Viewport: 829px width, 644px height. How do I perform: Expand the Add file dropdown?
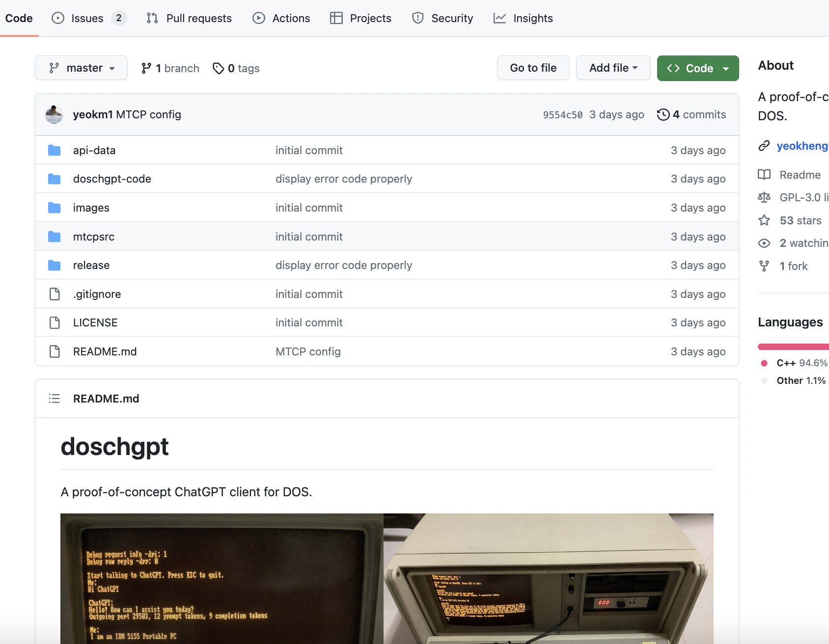click(613, 68)
